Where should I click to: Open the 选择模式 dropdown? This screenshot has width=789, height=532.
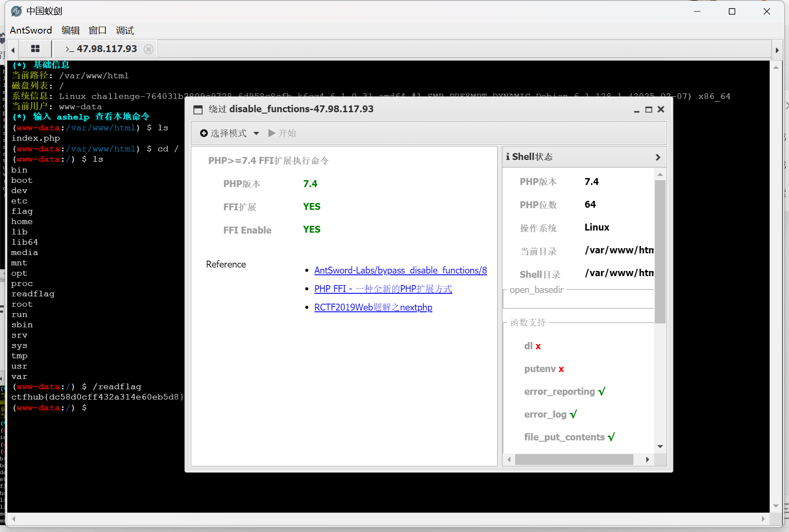pyautogui.click(x=230, y=133)
